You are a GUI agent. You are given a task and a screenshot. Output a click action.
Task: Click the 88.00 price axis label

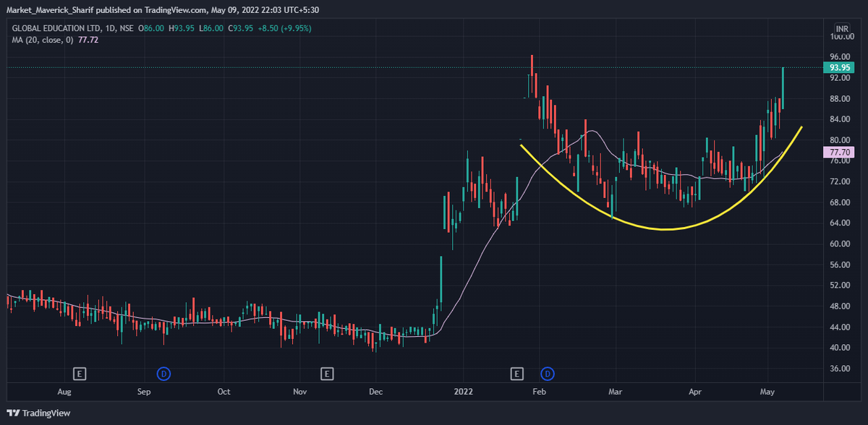click(839, 98)
